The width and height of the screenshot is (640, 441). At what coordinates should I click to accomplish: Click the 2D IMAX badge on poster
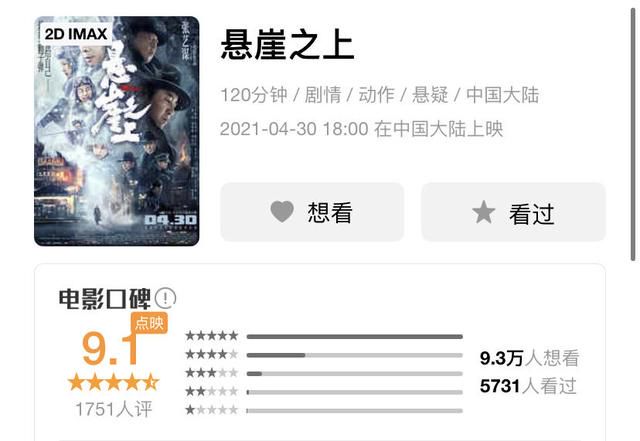[x=76, y=34]
